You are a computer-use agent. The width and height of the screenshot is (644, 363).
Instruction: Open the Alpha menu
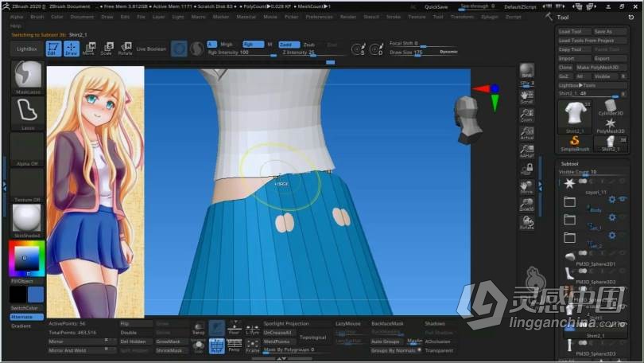tap(17, 17)
